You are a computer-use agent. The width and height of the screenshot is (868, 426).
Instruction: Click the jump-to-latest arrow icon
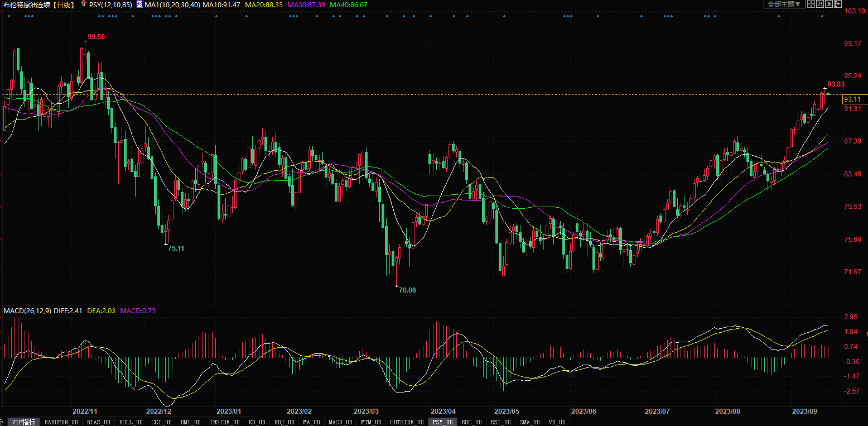[x=838, y=4]
